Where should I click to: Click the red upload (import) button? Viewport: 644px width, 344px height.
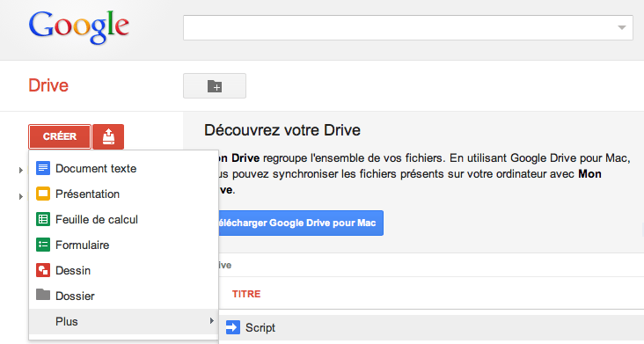click(108, 136)
